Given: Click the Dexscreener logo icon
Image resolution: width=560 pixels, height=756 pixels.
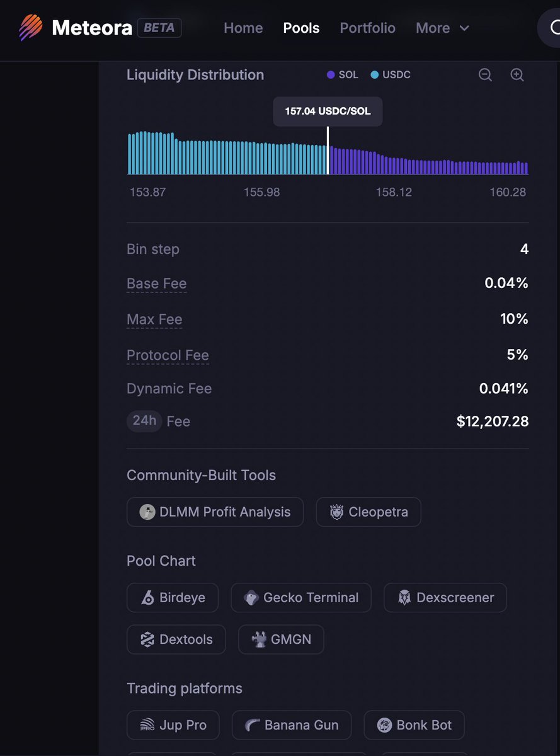Looking at the screenshot, I should click(x=404, y=598).
